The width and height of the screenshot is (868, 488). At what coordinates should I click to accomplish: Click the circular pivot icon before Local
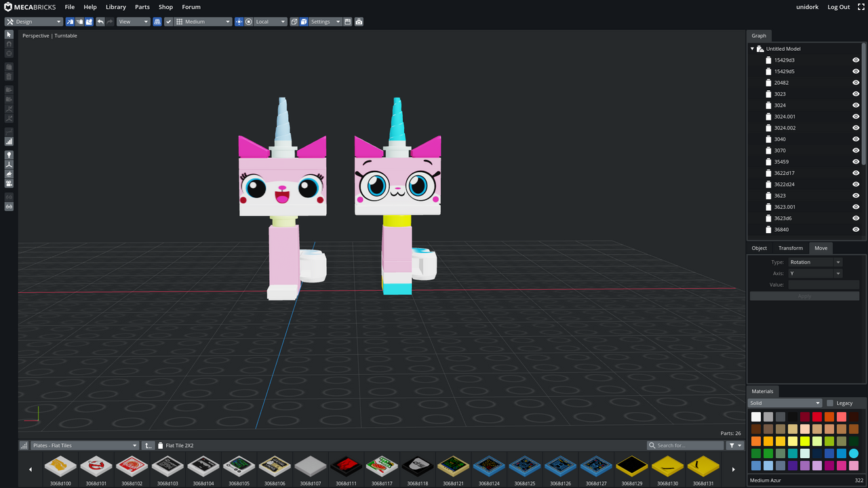point(249,22)
